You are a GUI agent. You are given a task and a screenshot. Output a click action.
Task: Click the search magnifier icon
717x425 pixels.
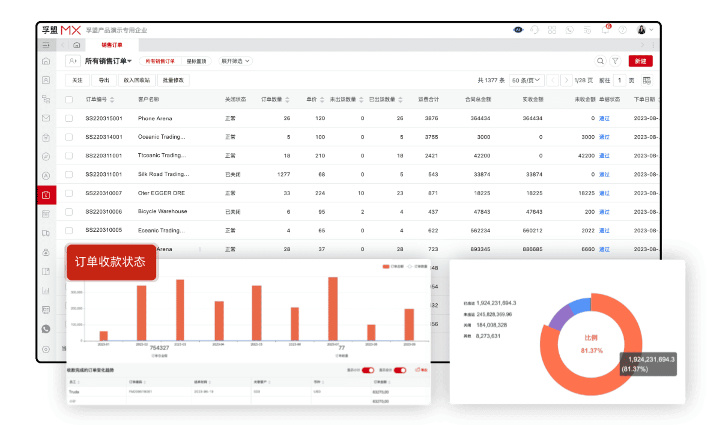click(601, 61)
